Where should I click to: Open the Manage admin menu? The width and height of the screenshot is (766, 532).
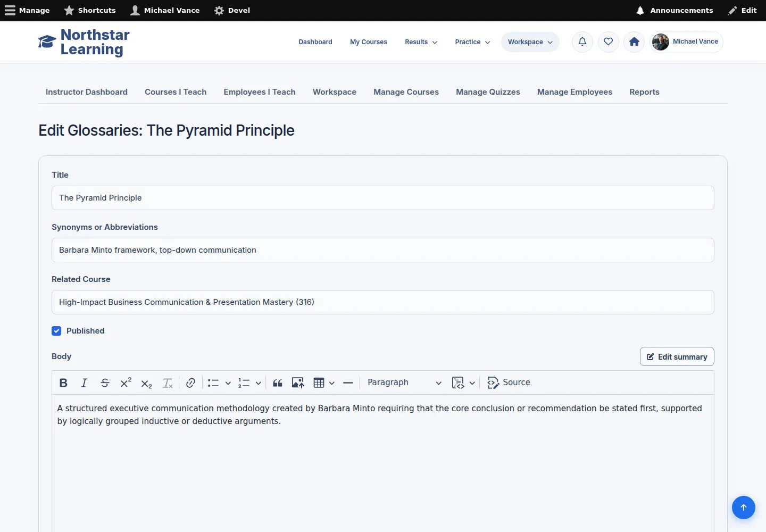tap(27, 10)
